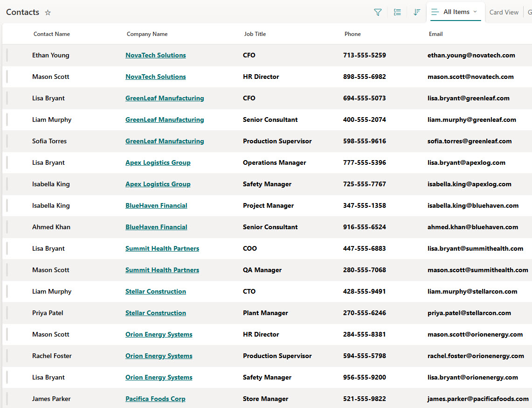This screenshot has height=408, width=532.
Task: Open the Pacifica Foods Corp company link
Action: 155,399
